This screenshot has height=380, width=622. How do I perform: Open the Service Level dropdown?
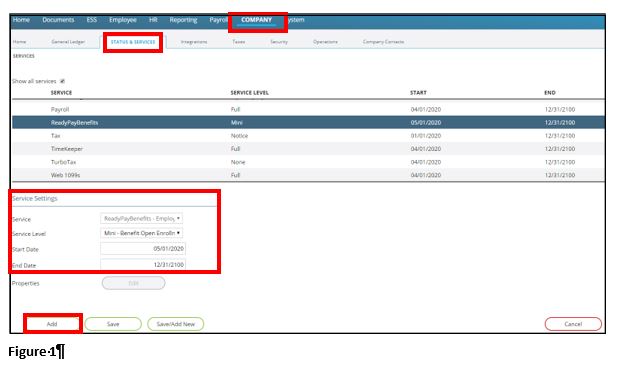pyautogui.click(x=142, y=233)
